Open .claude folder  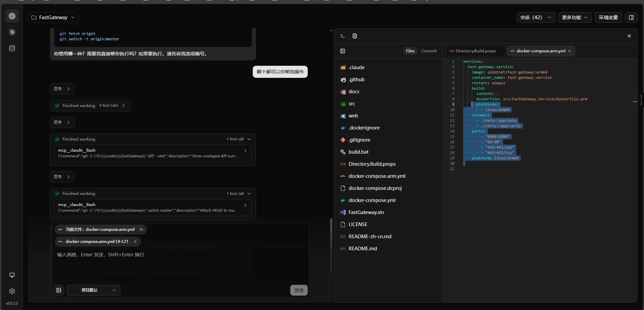click(388, 67)
